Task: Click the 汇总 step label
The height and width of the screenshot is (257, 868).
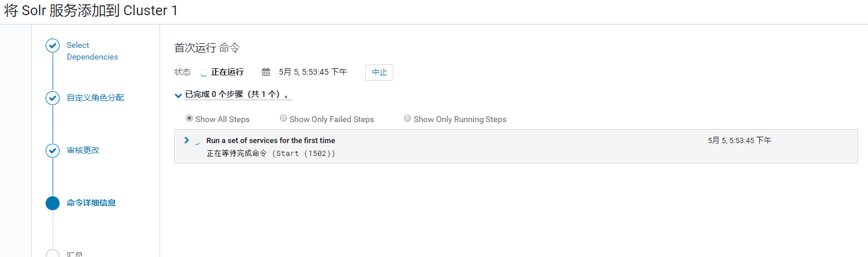Action: tap(74, 254)
